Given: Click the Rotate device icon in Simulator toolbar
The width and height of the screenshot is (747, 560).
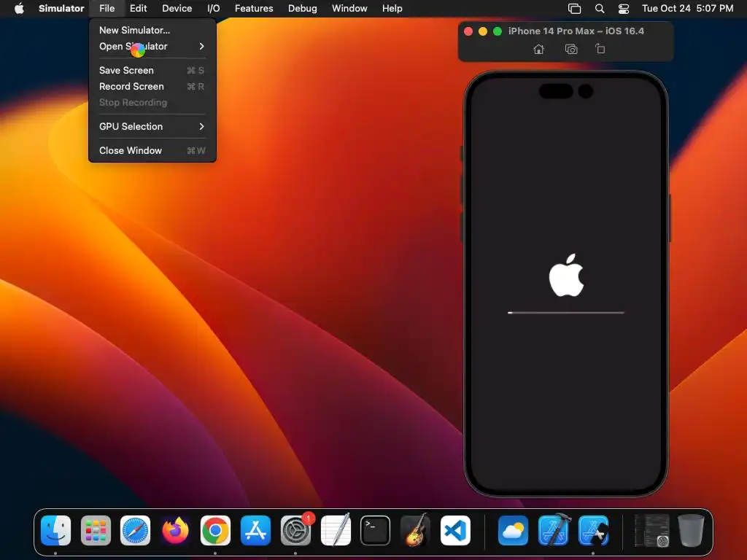Looking at the screenshot, I should point(600,49).
